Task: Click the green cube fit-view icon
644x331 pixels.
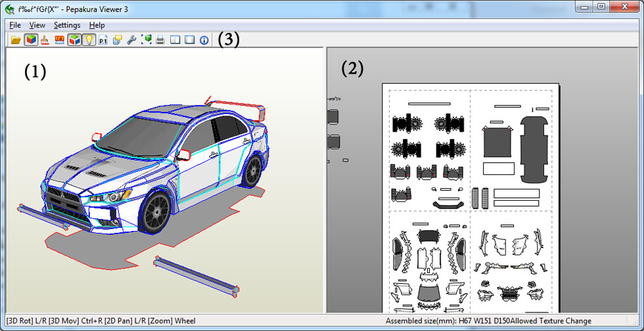Action: 146,40
